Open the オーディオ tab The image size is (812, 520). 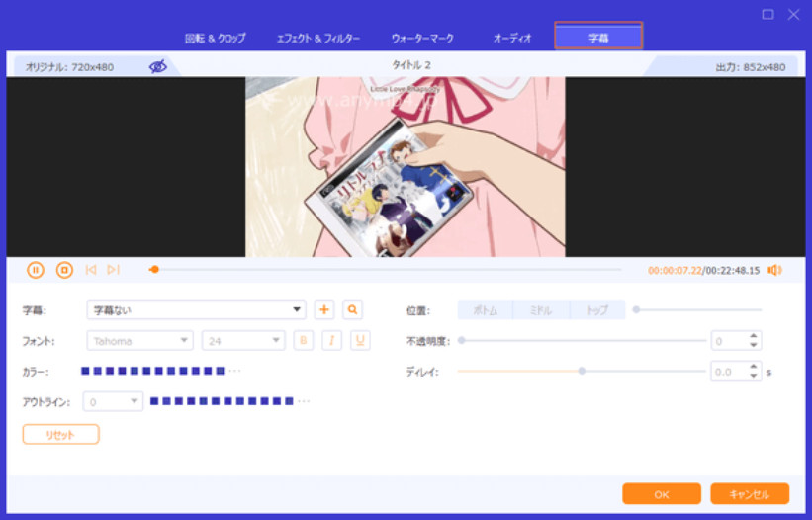pos(512,38)
